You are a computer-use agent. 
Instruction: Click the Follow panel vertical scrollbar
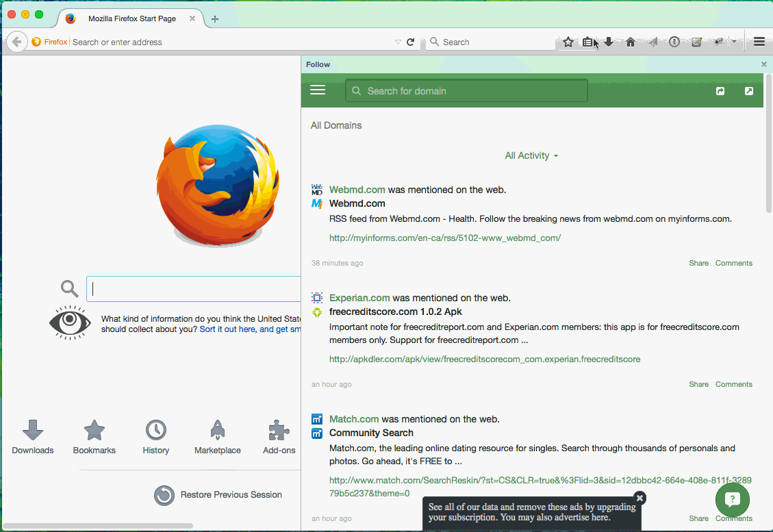769,143
